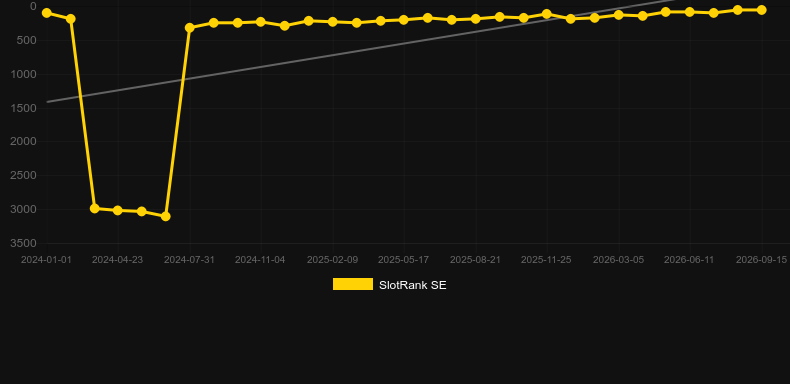Click the 2024-11-04 x-axis label
Image resolution: width=790 pixels, height=384 pixels.
click(260, 260)
